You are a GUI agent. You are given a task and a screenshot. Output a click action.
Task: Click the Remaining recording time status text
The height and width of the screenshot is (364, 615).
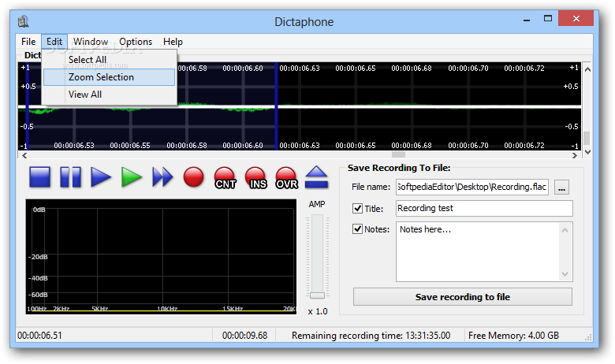click(371, 336)
